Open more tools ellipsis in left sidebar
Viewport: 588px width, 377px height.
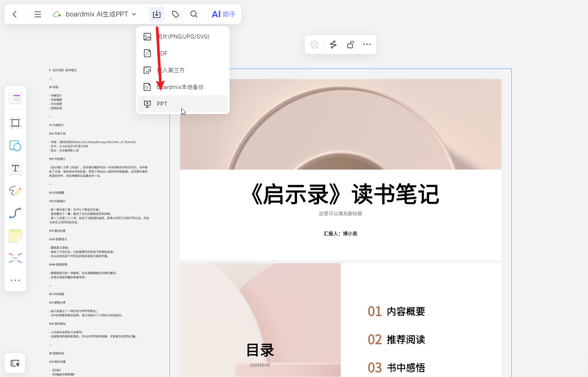coord(15,280)
